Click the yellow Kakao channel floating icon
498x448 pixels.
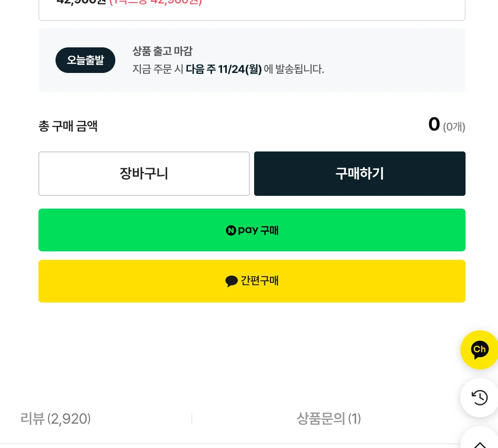tap(480, 350)
